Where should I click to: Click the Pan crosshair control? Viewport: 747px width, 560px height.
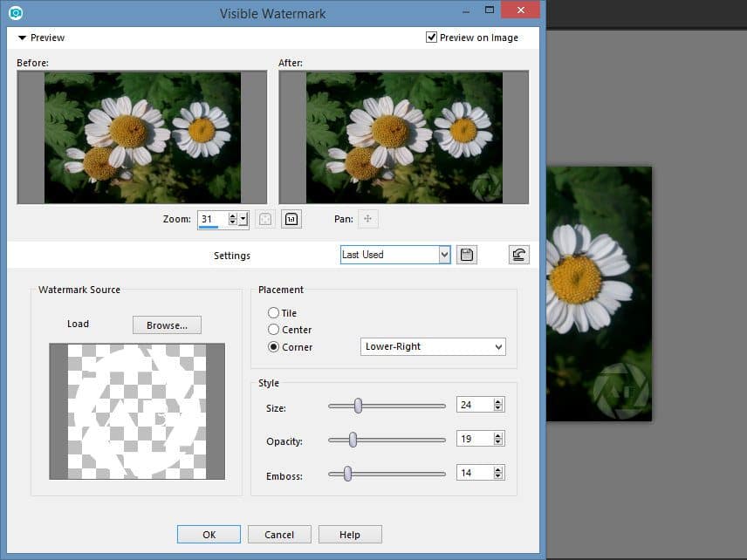pos(368,219)
